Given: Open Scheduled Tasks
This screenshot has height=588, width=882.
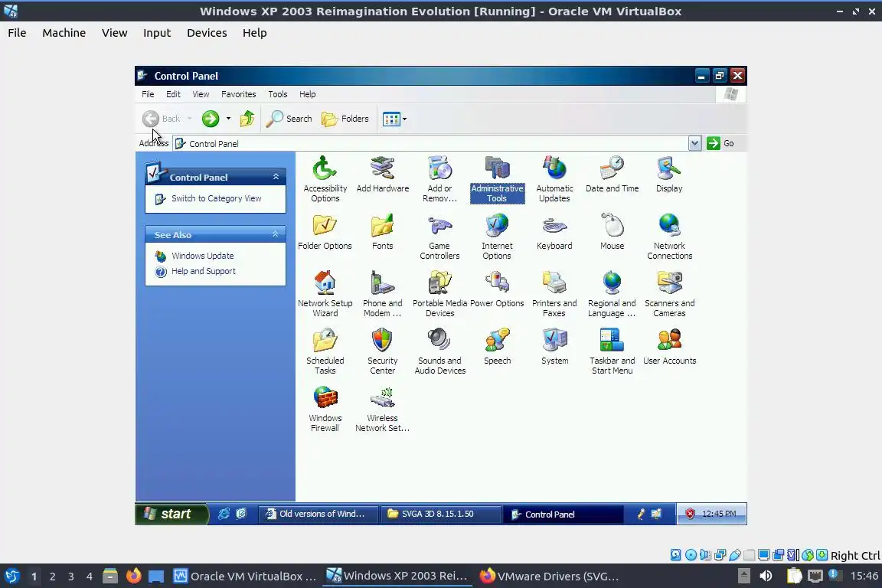Looking at the screenshot, I should click(325, 351).
